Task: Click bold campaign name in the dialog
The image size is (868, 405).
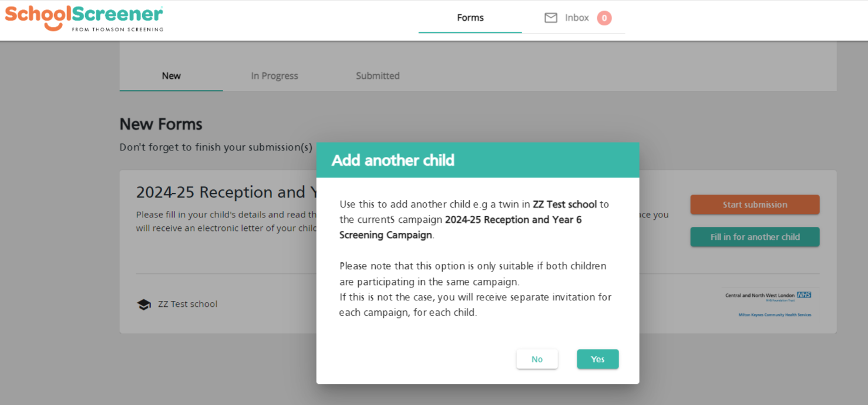Action: (460, 227)
